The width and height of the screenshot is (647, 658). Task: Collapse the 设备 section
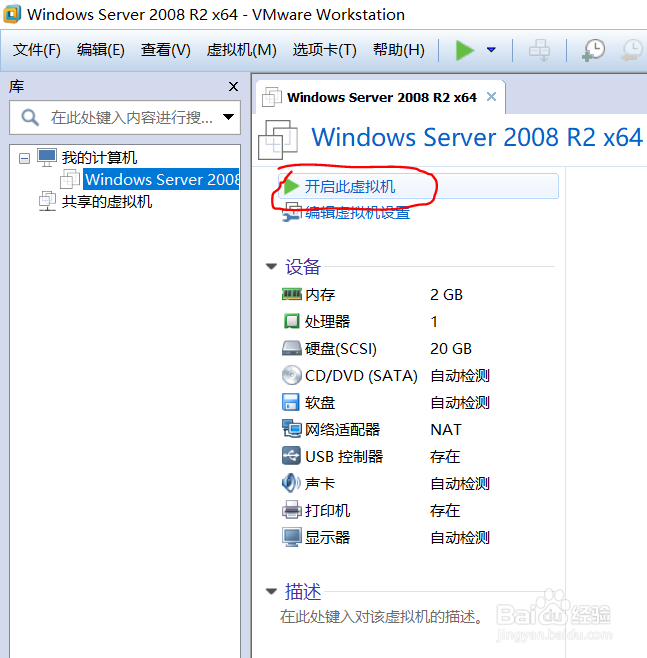coord(271,266)
